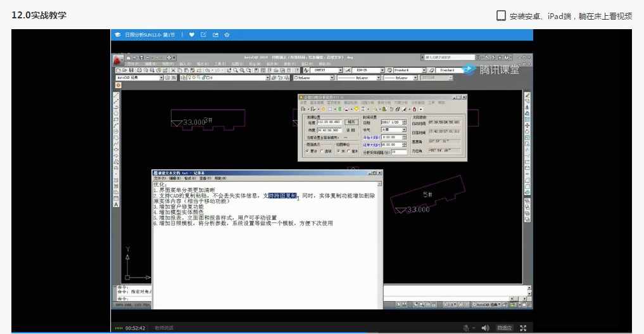Select the 毫米 unit radio button
Viewport: 644px width, 334px height.
[x=349, y=151]
